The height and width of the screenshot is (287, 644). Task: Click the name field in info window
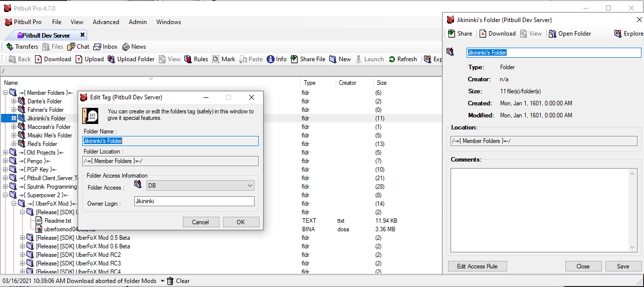[x=553, y=52]
